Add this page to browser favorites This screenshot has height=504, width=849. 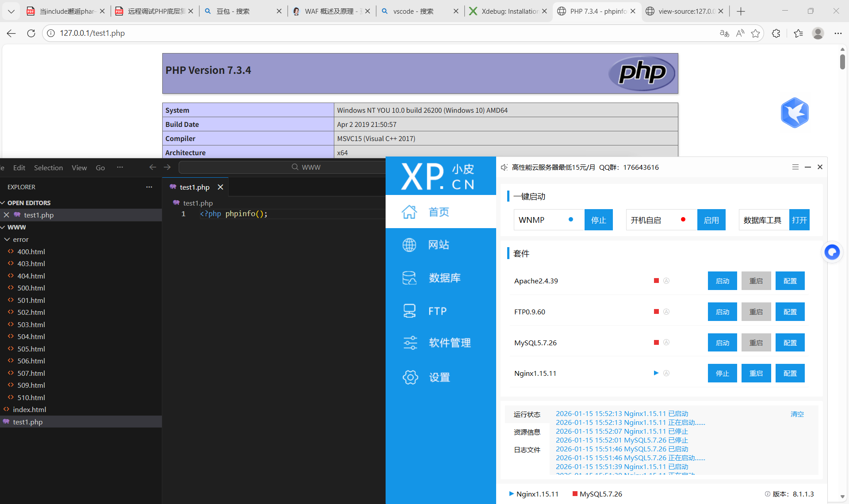(755, 33)
